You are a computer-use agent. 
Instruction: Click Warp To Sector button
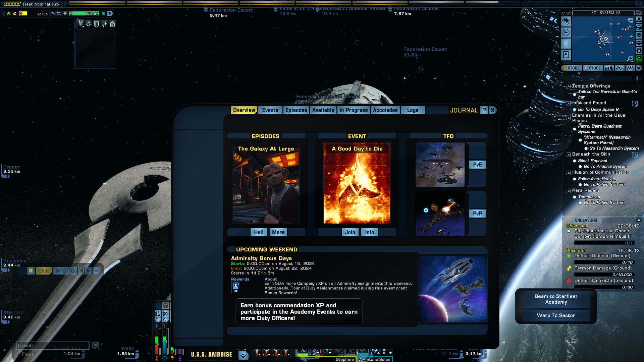(x=556, y=315)
